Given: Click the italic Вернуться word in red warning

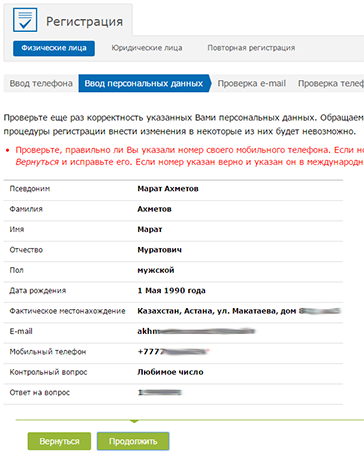Looking at the screenshot, I should [x=37, y=162].
